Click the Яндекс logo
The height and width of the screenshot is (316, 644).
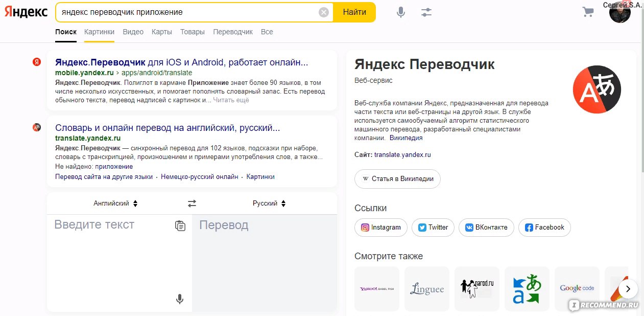26,12
